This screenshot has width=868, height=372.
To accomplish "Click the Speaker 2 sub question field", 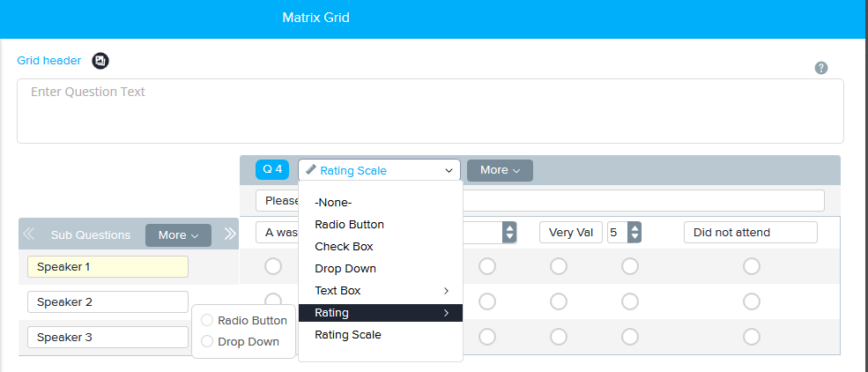I will click(x=108, y=302).
